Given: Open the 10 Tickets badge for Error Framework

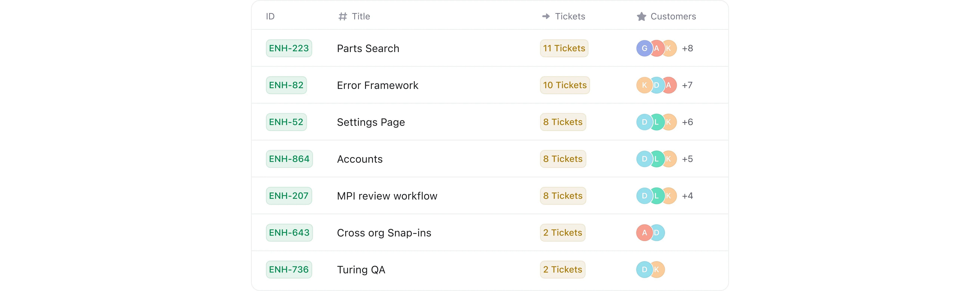Looking at the screenshot, I should pyautogui.click(x=565, y=85).
